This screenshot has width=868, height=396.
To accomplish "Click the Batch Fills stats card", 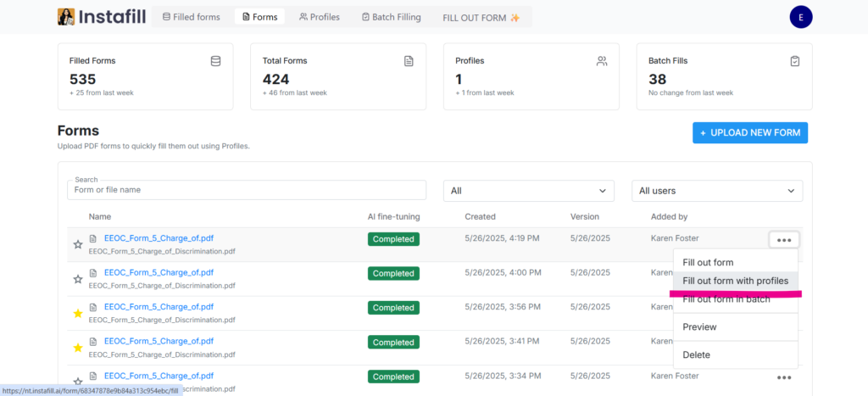I will coord(725,76).
